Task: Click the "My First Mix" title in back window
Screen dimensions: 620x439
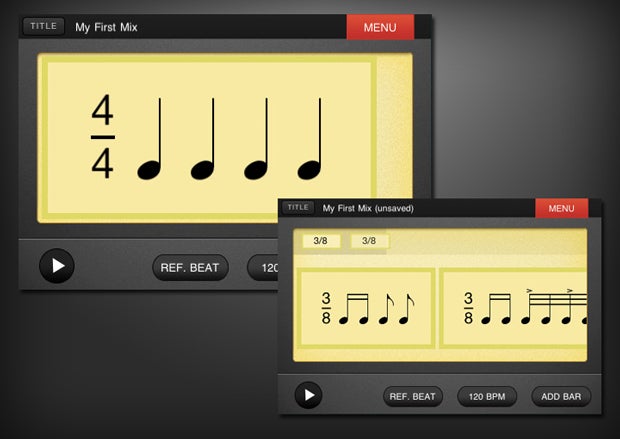Action: 106,27
